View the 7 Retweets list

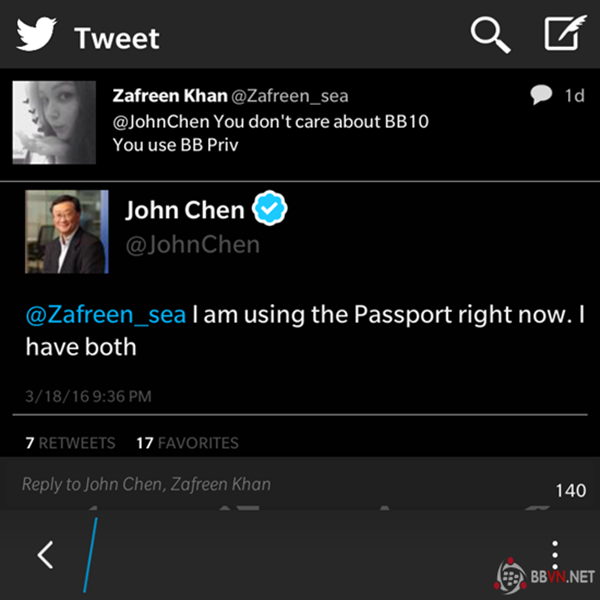pyautogui.click(x=70, y=443)
